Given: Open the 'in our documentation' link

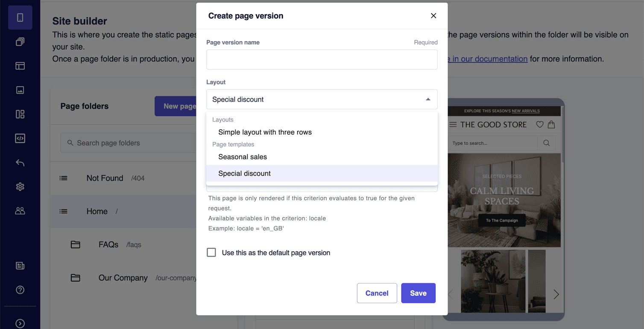Looking at the screenshot, I should coord(487,59).
